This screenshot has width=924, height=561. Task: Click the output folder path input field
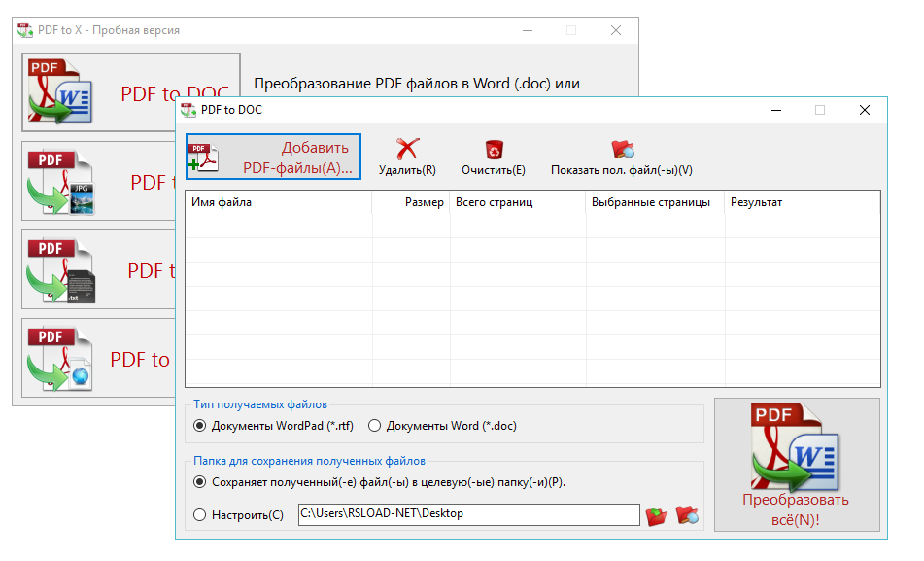469,514
